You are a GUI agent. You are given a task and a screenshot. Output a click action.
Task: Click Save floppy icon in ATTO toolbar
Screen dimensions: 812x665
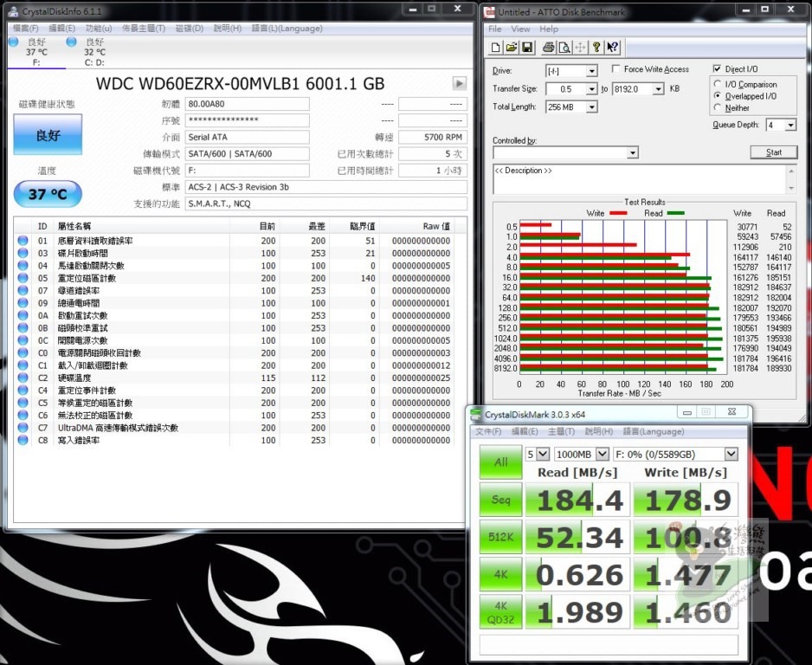tap(527, 48)
